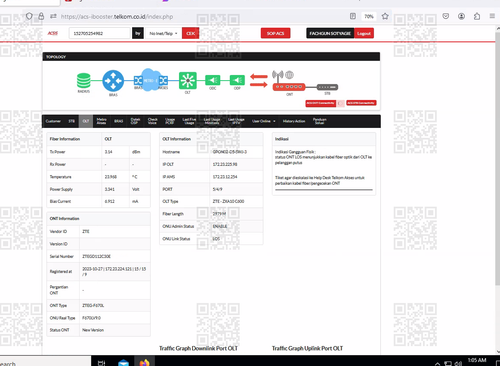Click the globe icon above ONT
500x366 pixels.
[289, 75]
